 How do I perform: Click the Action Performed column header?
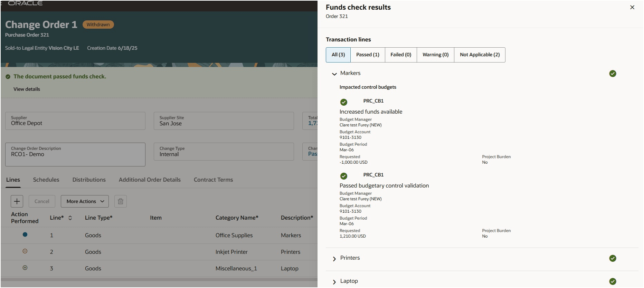[25, 218]
